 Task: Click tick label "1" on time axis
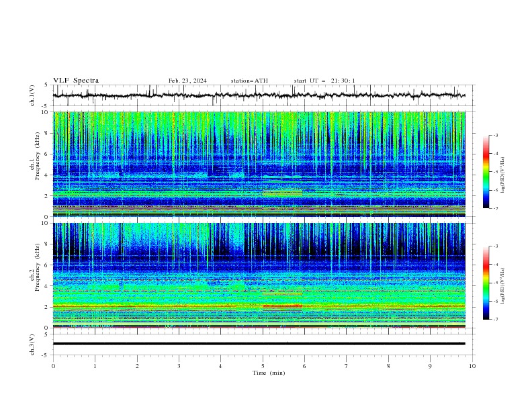95,366
